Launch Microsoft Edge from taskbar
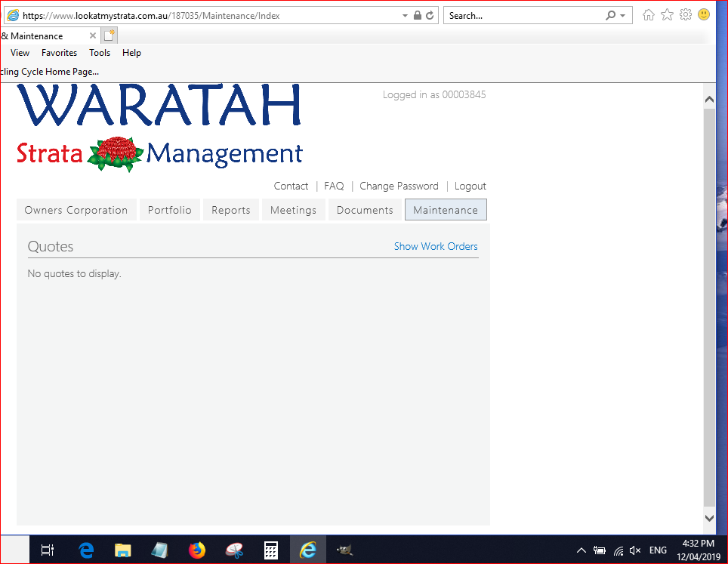 86,550
